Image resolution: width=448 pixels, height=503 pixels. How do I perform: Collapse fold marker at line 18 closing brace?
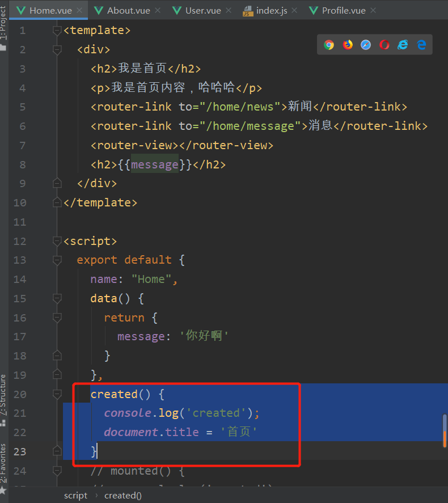point(57,356)
